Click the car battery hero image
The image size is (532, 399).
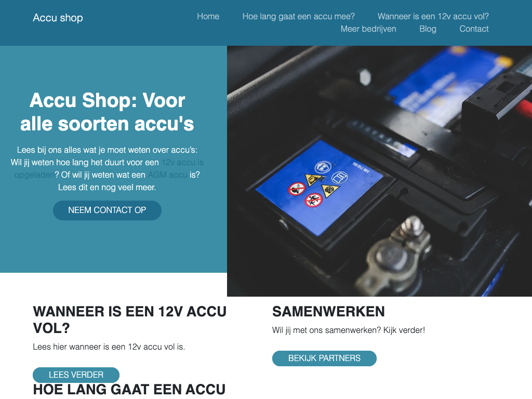point(379,171)
